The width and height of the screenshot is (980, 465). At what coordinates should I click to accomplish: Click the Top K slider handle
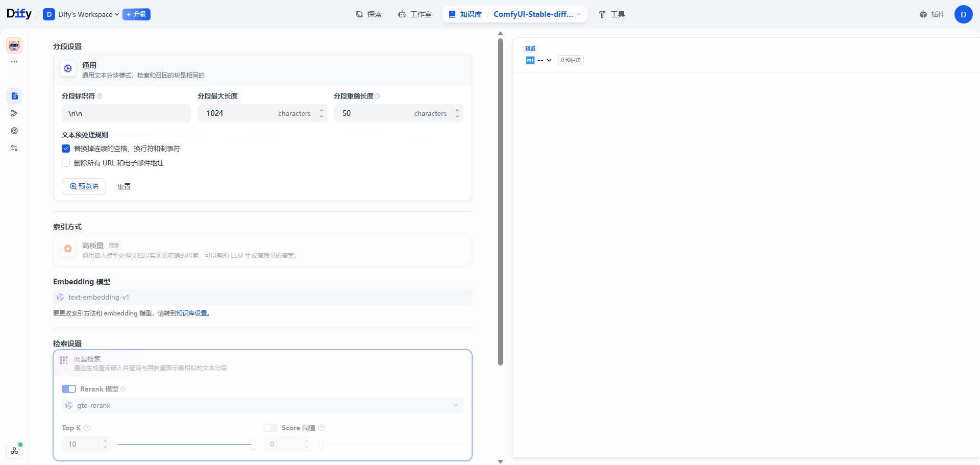[x=253, y=444]
